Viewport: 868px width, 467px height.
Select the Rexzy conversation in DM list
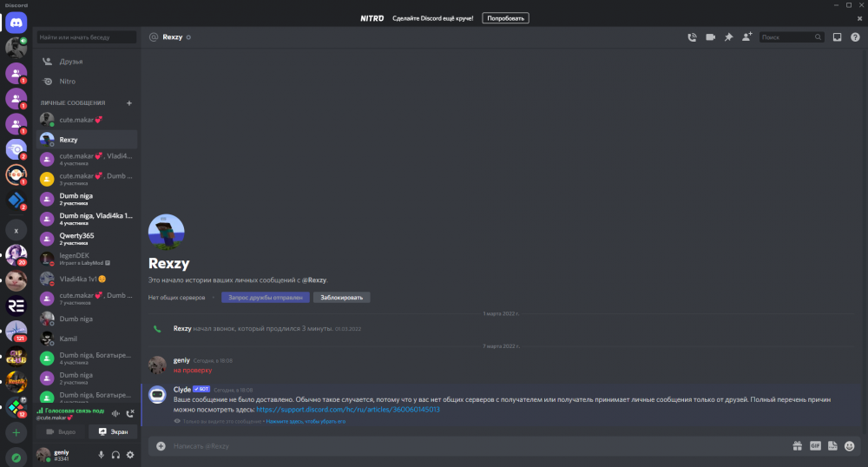pyautogui.click(x=86, y=140)
